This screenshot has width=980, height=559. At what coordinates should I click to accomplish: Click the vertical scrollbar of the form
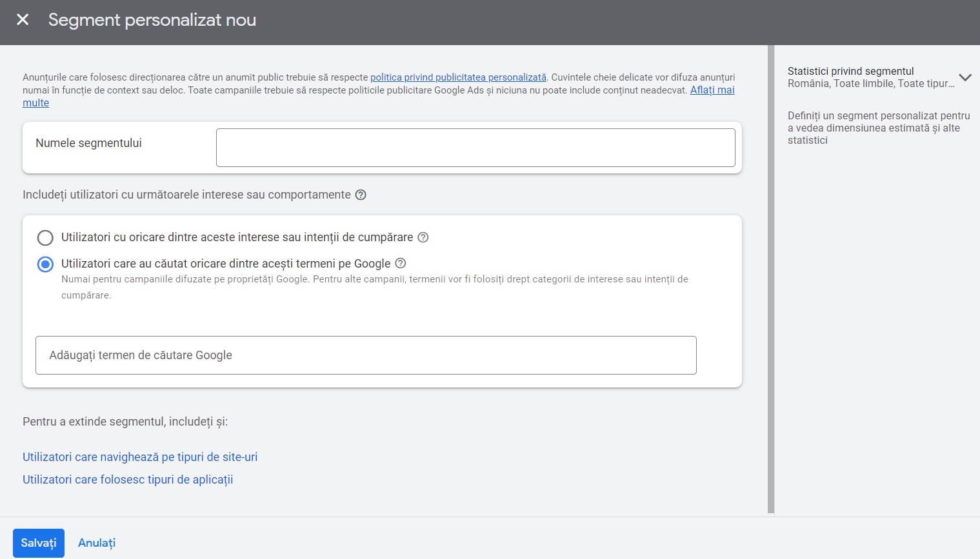point(771,279)
